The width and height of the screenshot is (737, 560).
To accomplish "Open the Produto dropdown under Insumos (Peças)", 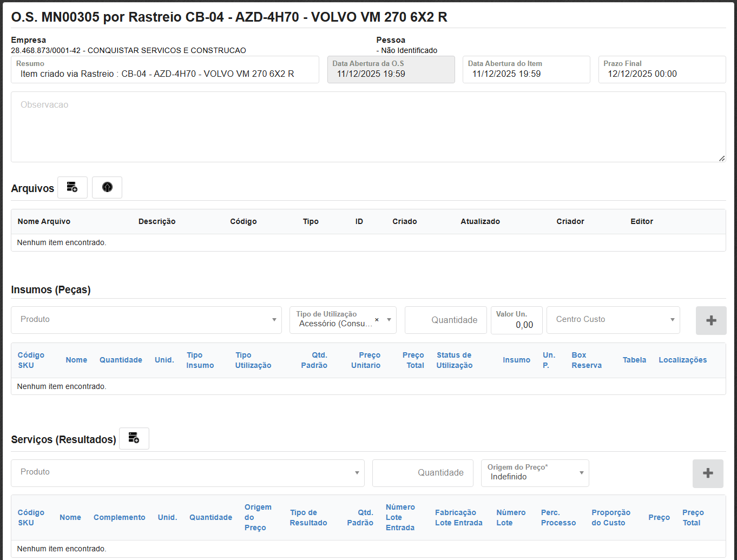I will 146,320.
